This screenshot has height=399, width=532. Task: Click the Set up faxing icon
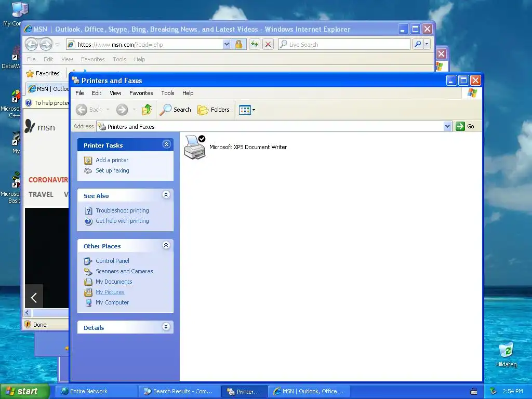(x=88, y=170)
